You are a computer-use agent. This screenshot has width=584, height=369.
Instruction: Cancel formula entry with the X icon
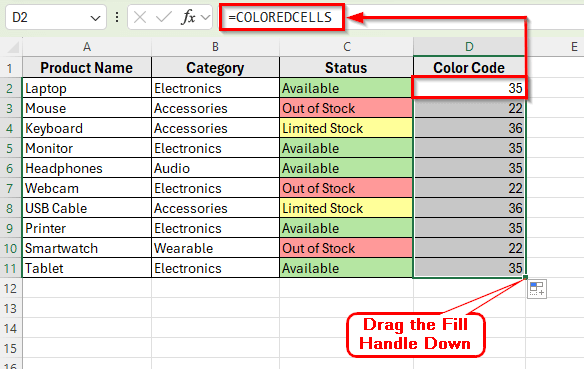click(140, 17)
